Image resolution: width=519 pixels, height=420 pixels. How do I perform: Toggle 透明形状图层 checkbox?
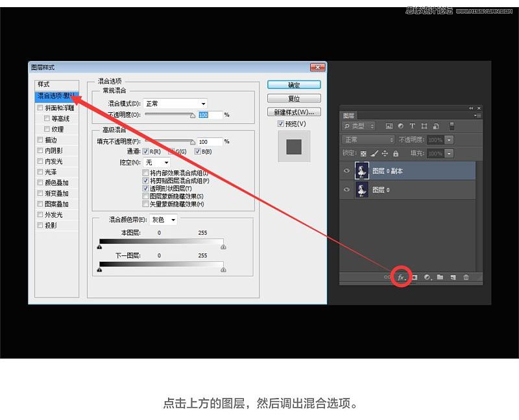pos(145,188)
